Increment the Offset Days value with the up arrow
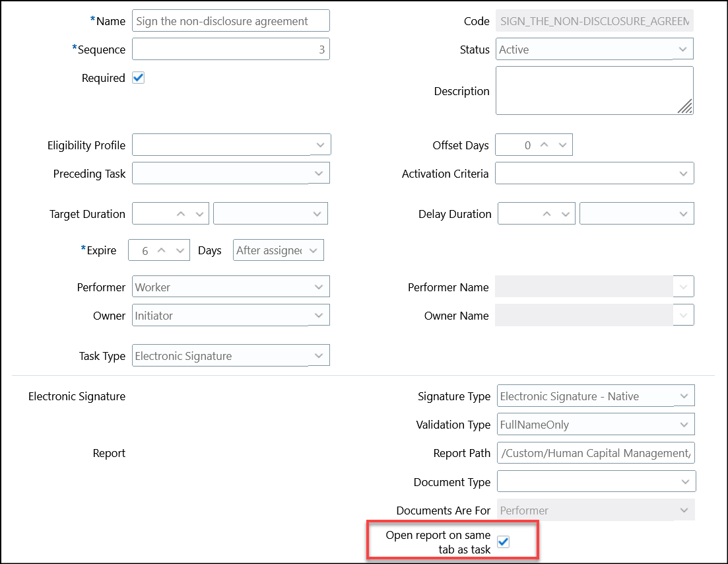 pyautogui.click(x=546, y=144)
